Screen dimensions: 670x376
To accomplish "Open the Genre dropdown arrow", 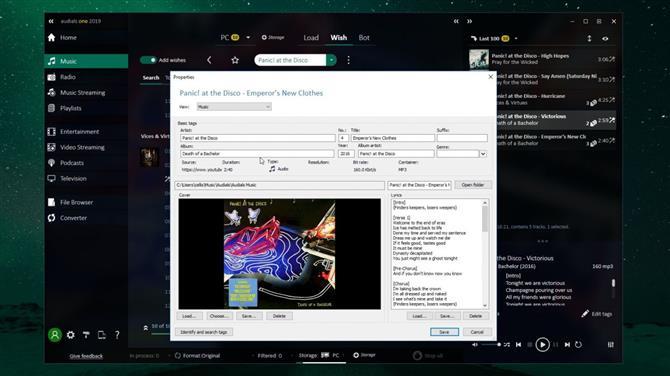I will (483, 154).
